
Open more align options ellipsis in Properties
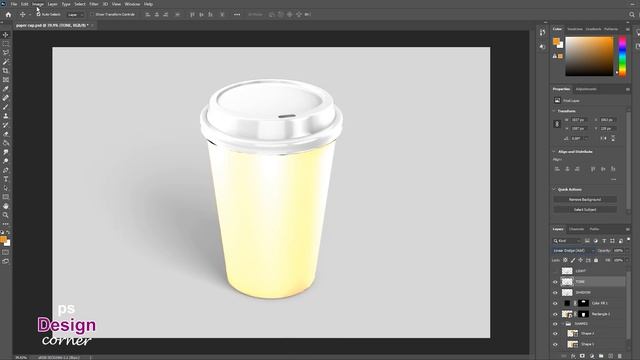(x=613, y=179)
